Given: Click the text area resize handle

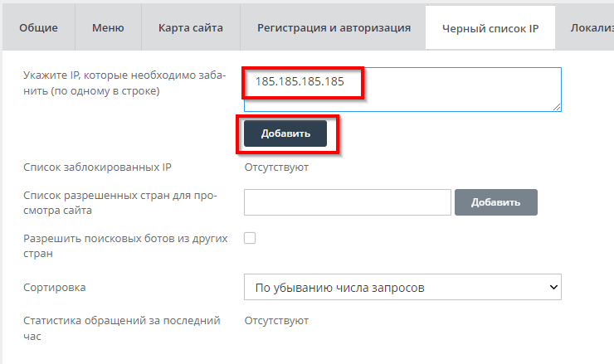Looking at the screenshot, I should (x=558, y=107).
